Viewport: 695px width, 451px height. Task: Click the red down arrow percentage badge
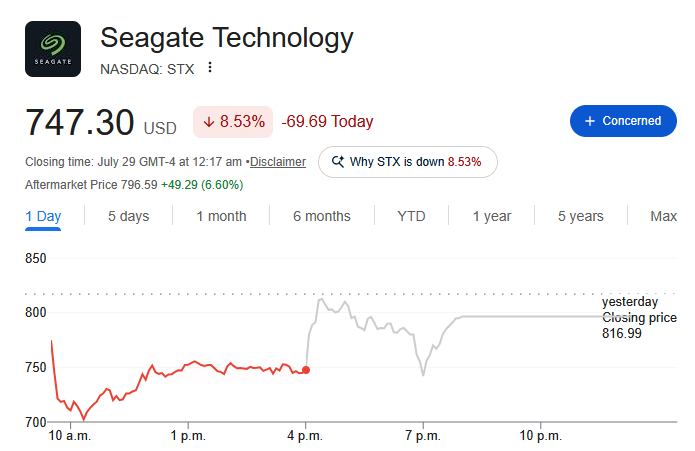233,121
